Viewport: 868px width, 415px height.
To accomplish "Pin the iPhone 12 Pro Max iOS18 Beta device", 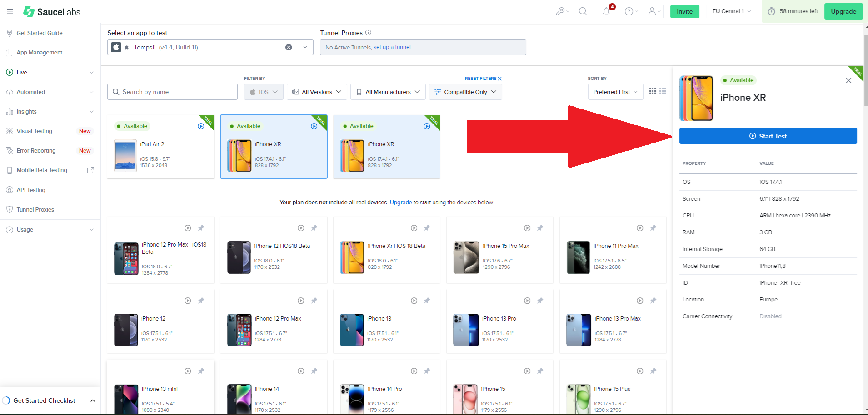I will [x=201, y=228].
